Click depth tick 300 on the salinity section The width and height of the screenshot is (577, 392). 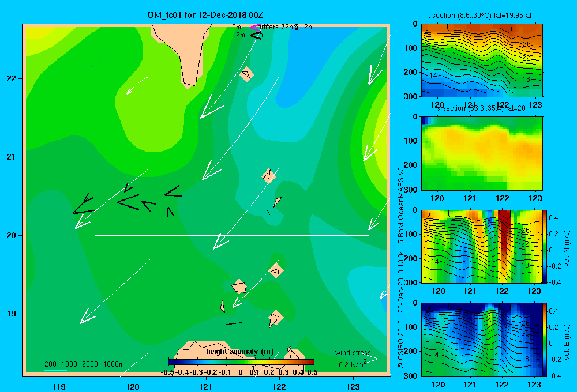tap(410, 190)
